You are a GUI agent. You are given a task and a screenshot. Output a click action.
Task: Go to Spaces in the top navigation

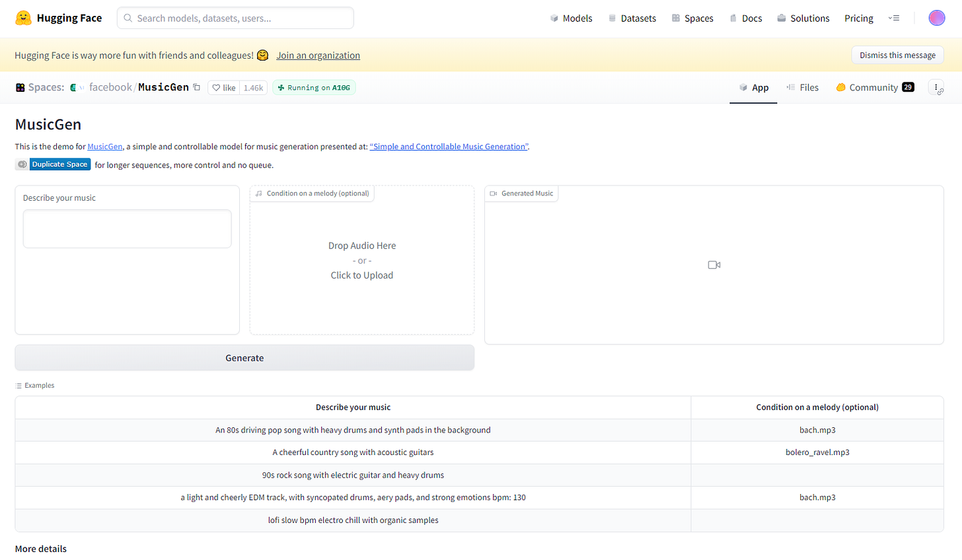692,18
